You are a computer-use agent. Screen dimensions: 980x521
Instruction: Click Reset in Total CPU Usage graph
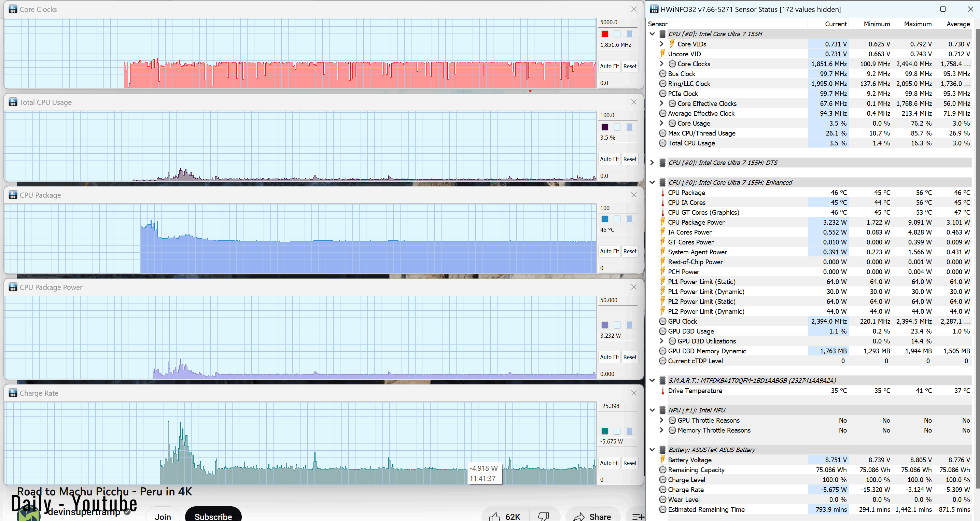(x=630, y=159)
